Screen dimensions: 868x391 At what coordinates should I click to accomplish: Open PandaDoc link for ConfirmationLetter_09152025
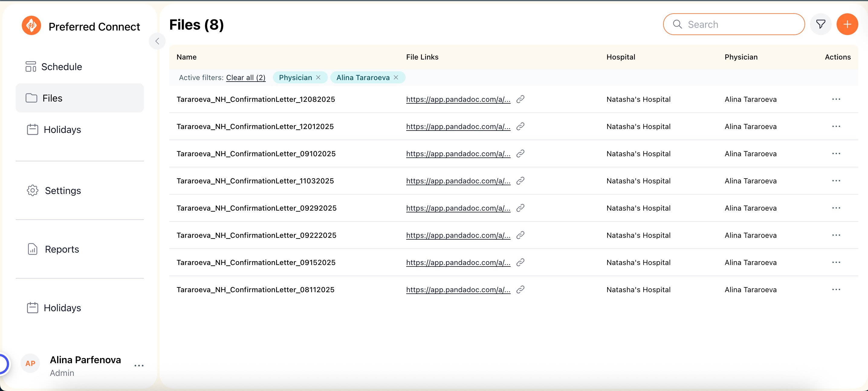coord(458,263)
